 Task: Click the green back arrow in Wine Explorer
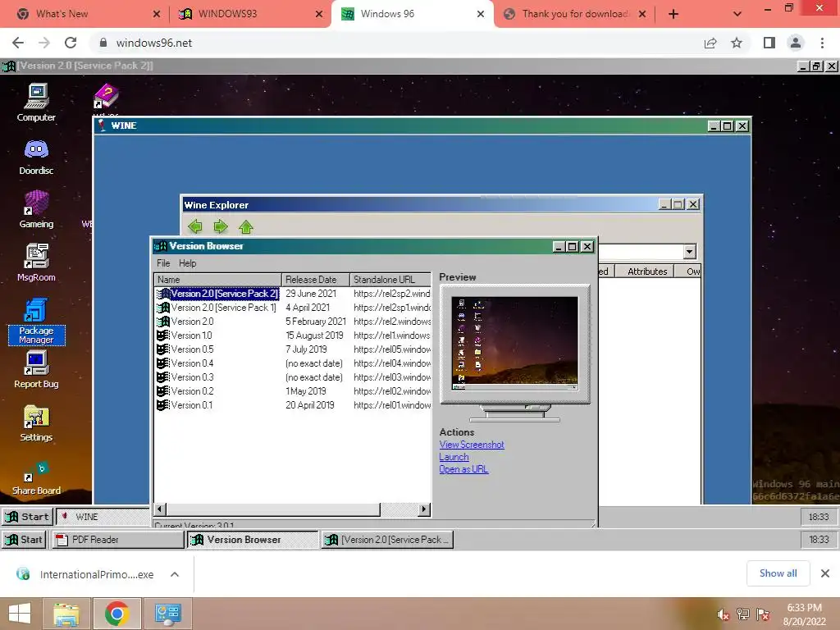click(x=195, y=226)
